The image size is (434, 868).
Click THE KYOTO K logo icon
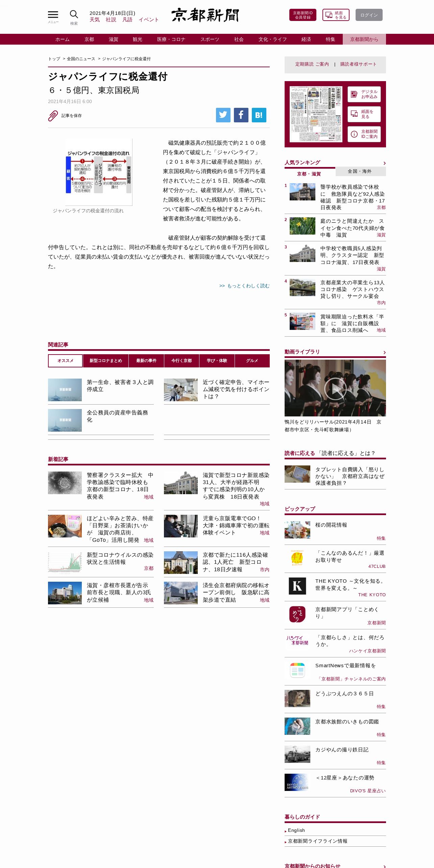tap(297, 586)
